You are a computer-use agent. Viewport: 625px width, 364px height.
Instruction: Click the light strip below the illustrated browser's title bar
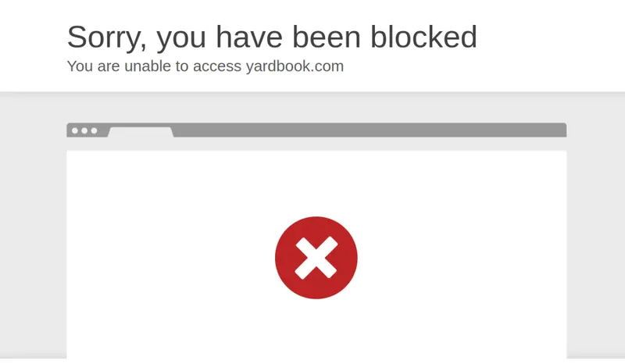[x=316, y=144]
